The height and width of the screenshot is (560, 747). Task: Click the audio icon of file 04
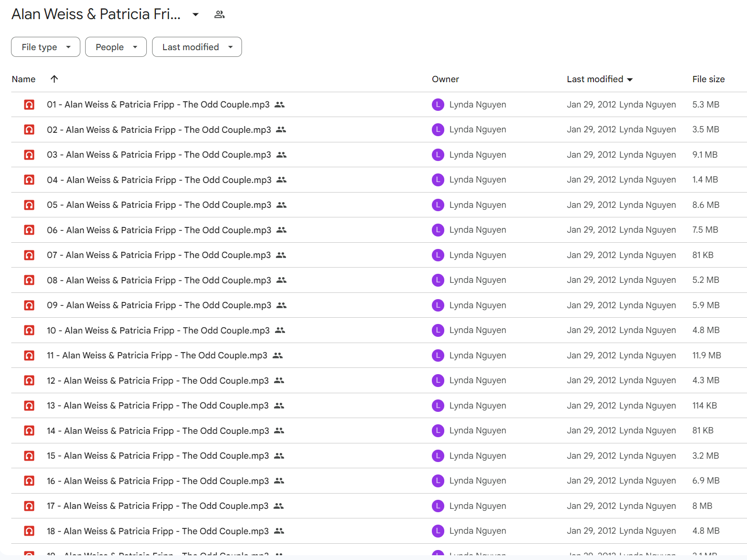pos(29,180)
